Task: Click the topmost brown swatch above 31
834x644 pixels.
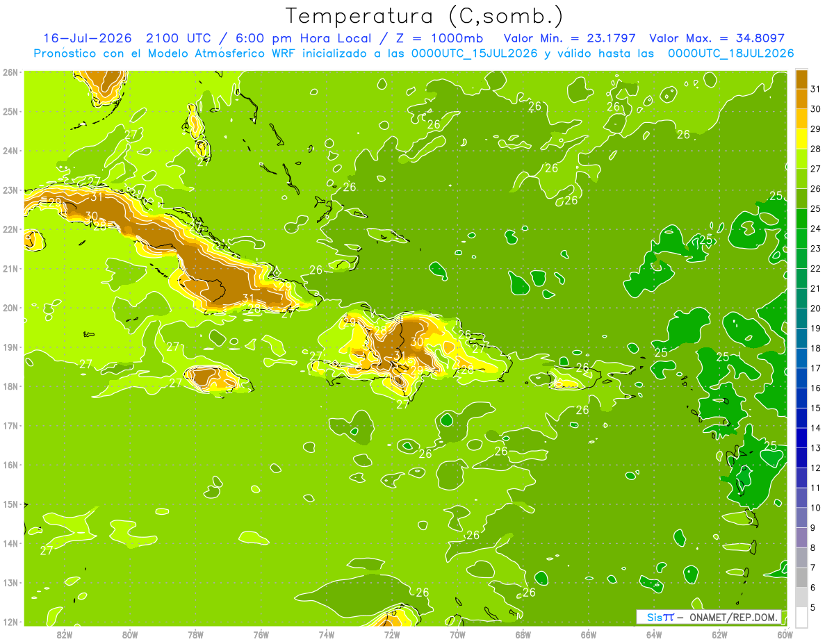Action: (802, 79)
